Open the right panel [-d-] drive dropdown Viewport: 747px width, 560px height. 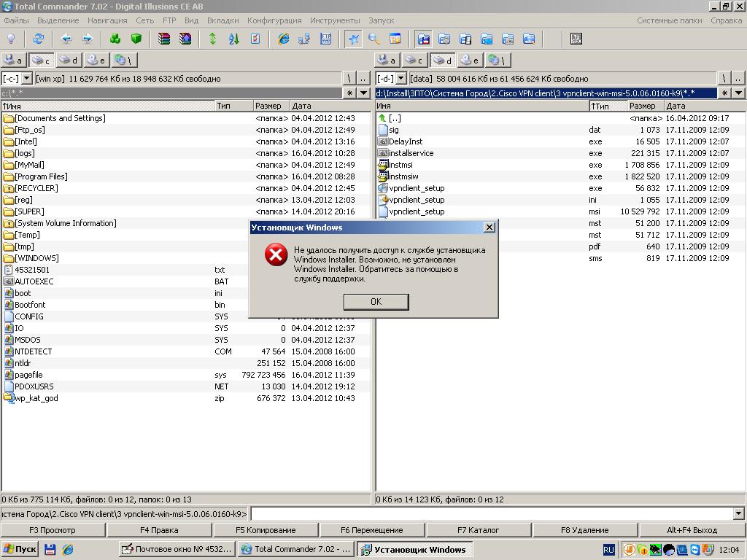pyautogui.click(x=401, y=79)
